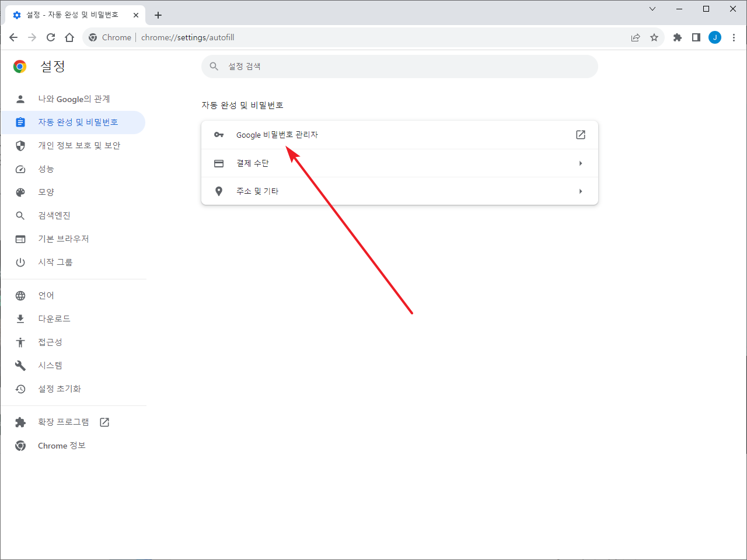Click the download icon beside 다운로드

20,319
